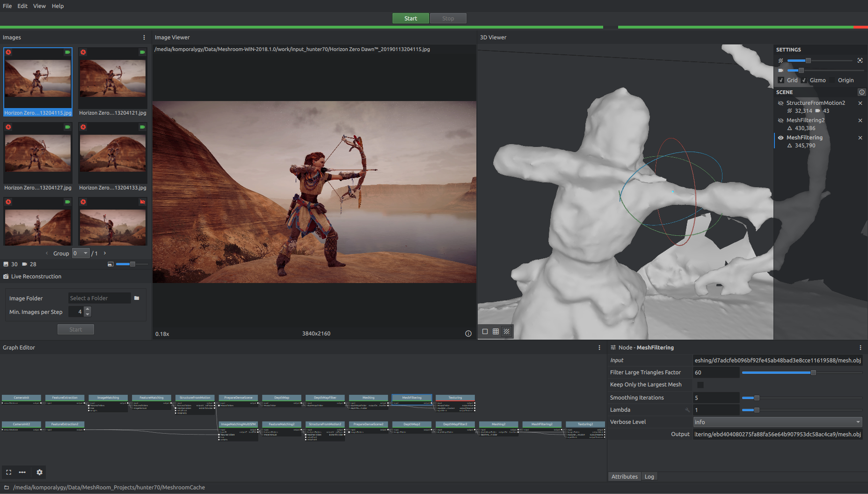Viewport: 868px width, 494px height.
Task: Select wireframe render mode in the 3D Viewer
Action: click(496, 332)
